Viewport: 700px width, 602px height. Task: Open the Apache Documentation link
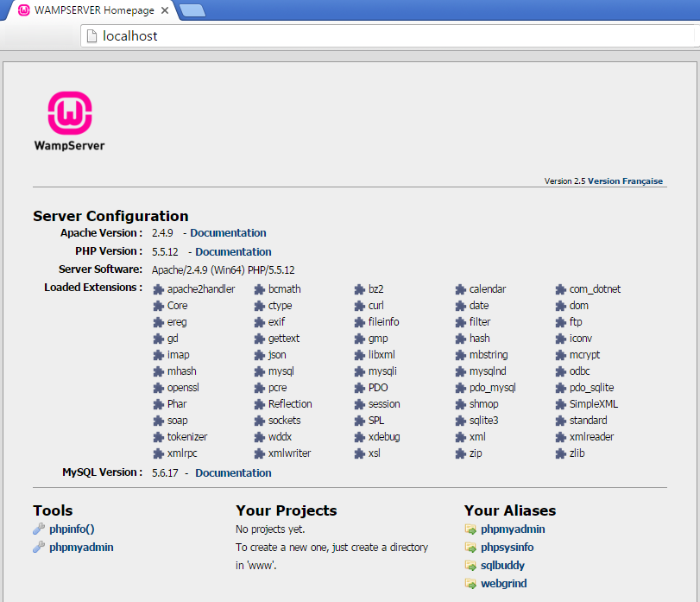[228, 232]
